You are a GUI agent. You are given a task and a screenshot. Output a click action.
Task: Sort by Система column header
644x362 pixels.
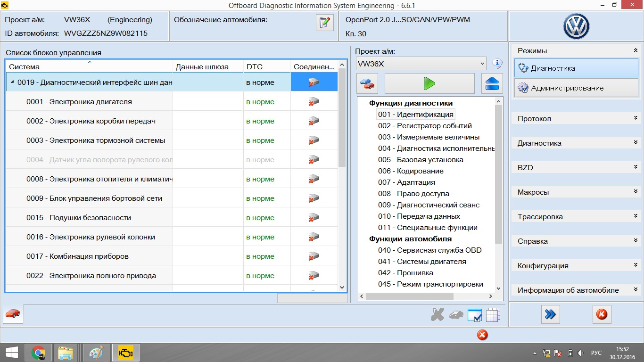(89, 66)
